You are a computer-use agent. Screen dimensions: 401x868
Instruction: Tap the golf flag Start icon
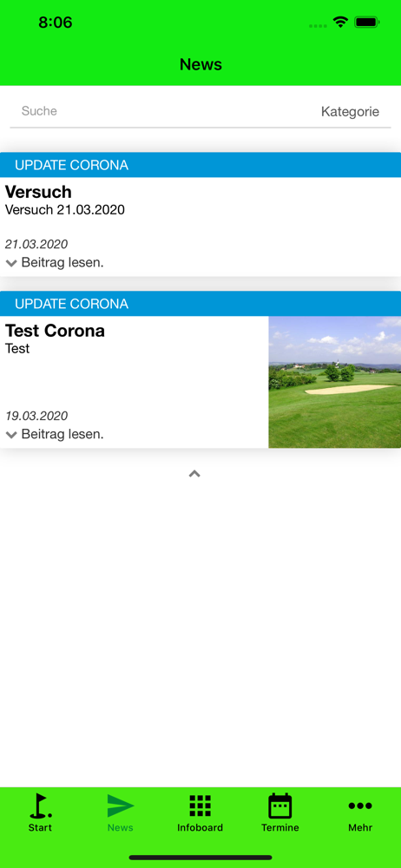40,806
